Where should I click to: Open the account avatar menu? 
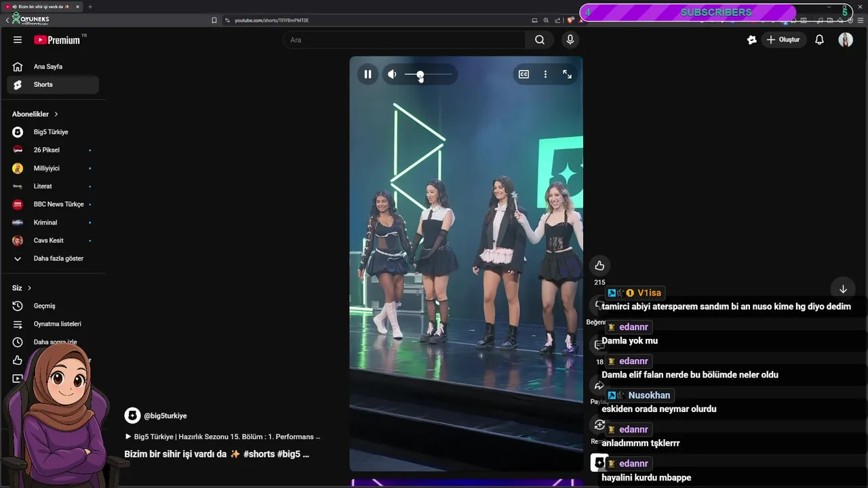[846, 40]
